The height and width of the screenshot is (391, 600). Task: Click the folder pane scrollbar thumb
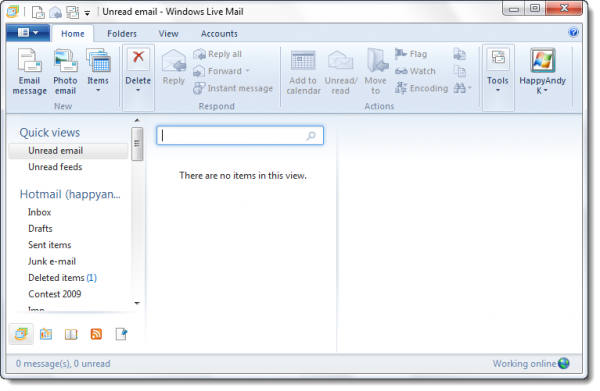(x=137, y=144)
